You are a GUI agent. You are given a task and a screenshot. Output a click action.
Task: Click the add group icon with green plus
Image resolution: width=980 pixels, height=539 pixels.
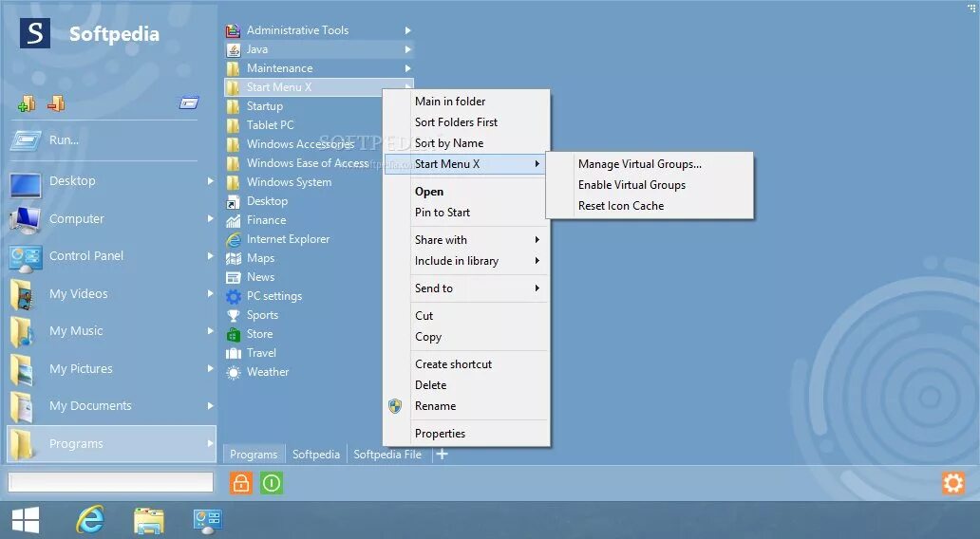click(27, 103)
